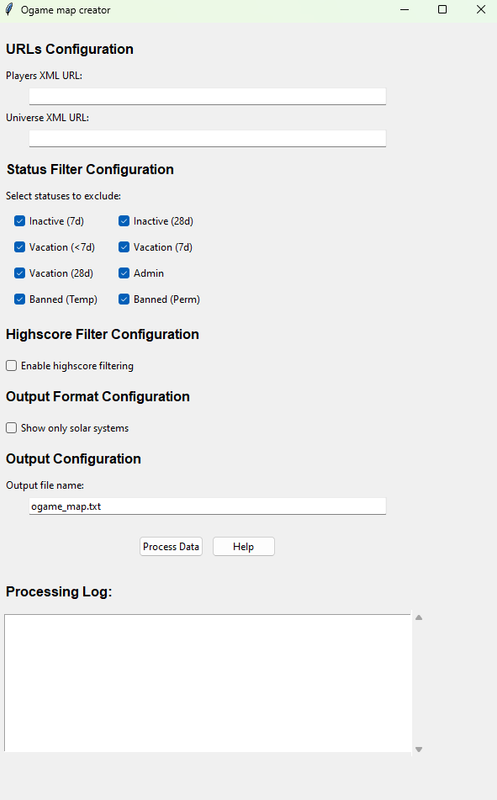The width and height of the screenshot is (497, 800).
Task: Uncheck the Admin status checkbox
Action: (x=123, y=273)
